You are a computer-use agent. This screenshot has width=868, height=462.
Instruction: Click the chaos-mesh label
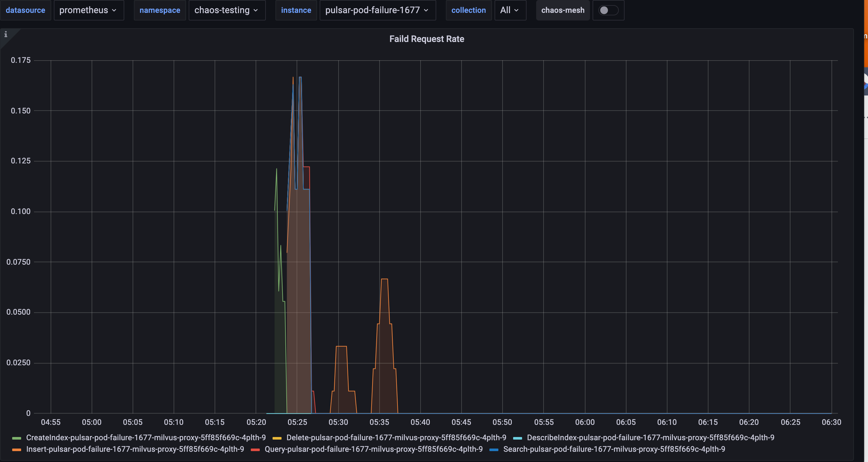coord(562,10)
